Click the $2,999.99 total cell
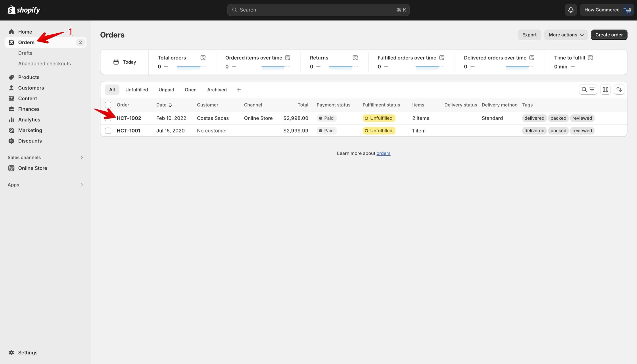 (x=295, y=131)
